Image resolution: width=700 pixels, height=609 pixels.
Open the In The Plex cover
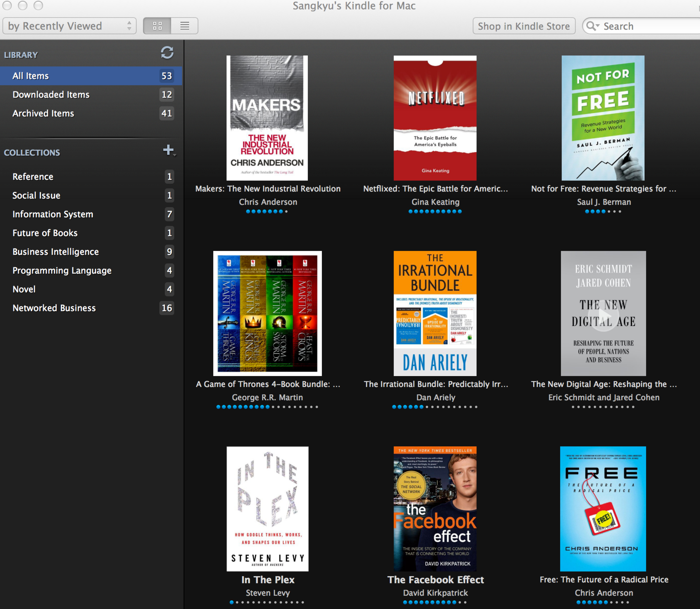point(267,508)
